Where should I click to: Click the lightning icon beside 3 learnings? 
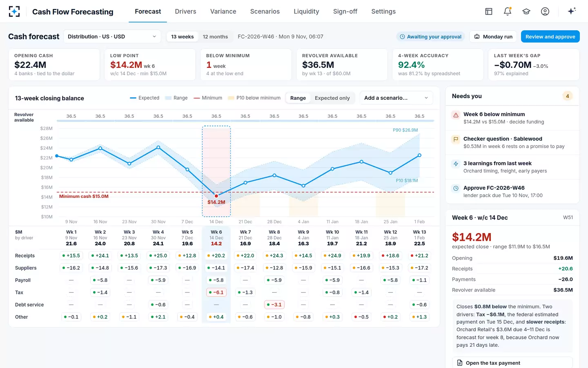[x=456, y=164]
